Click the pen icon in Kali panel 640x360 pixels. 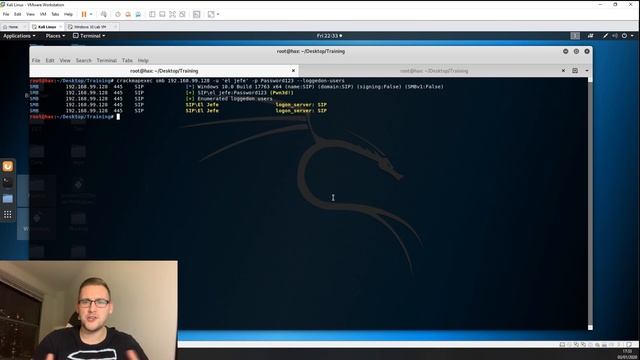pos(606,36)
